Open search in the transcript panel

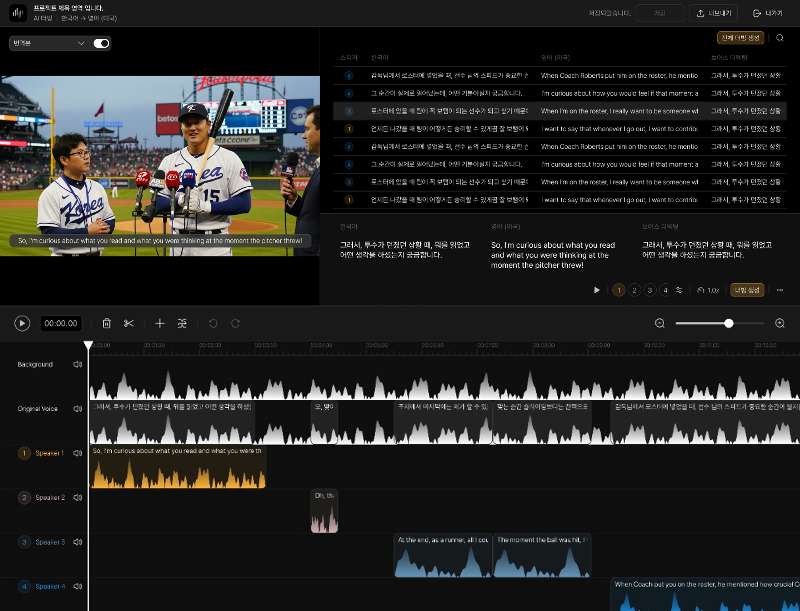[780, 38]
